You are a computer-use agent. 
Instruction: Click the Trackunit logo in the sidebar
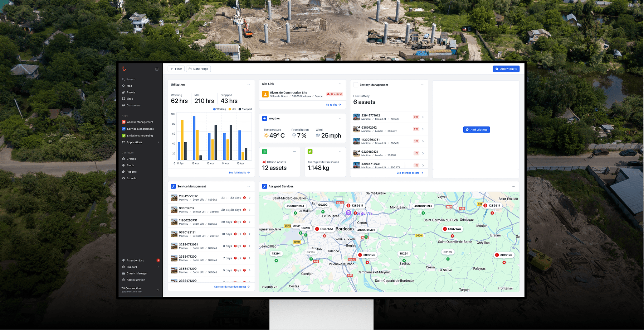click(x=124, y=69)
